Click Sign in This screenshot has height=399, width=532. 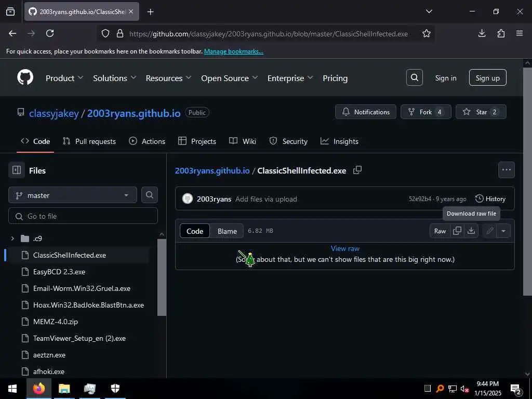coord(445,78)
